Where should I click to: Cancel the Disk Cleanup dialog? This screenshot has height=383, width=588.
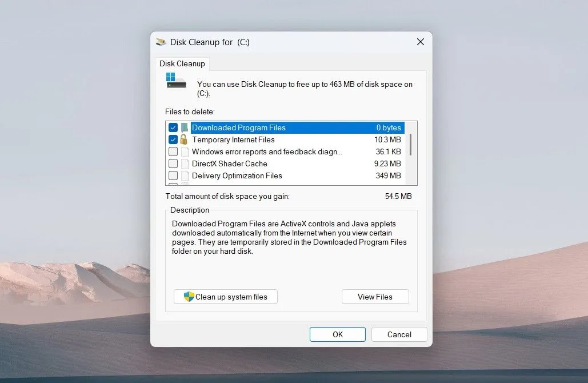click(x=399, y=334)
